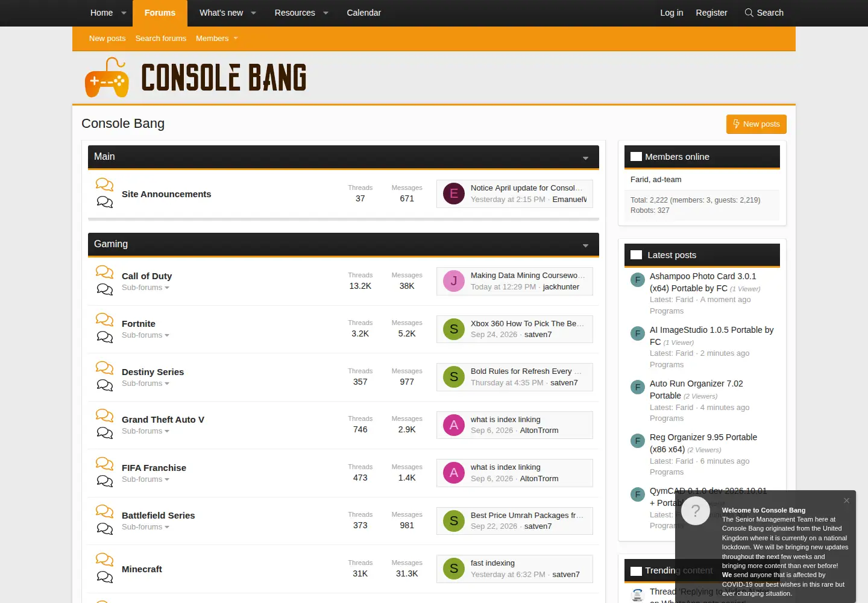Open EmanuelV avatar in Site Announcements row

[x=454, y=194]
